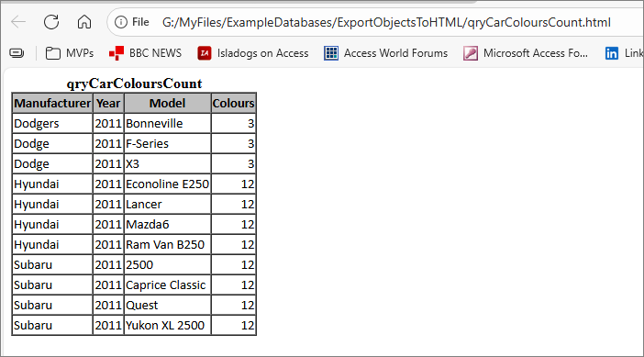Click the Colours value for Bonneville

pyautogui.click(x=233, y=123)
